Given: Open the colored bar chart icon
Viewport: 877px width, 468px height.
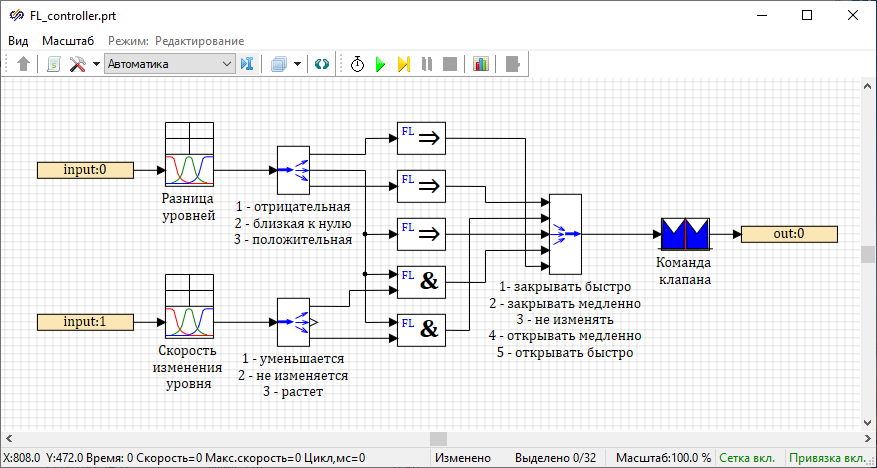Looking at the screenshot, I should click(481, 64).
